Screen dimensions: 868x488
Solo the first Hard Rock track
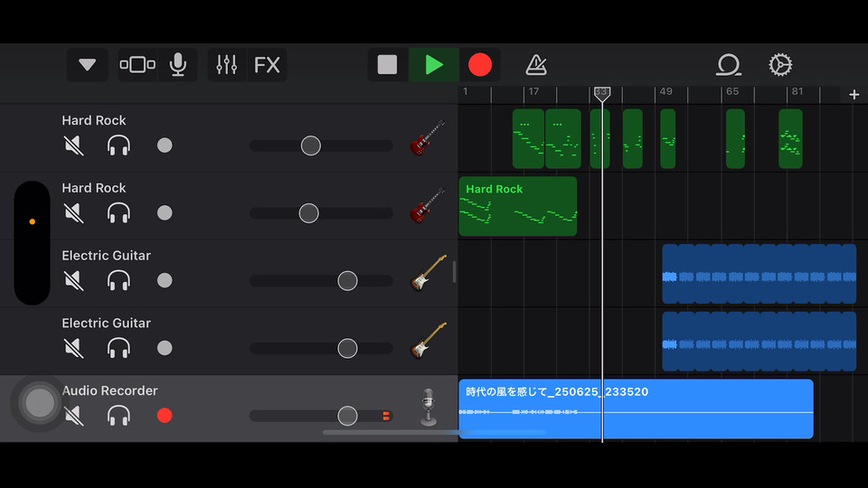click(x=118, y=145)
